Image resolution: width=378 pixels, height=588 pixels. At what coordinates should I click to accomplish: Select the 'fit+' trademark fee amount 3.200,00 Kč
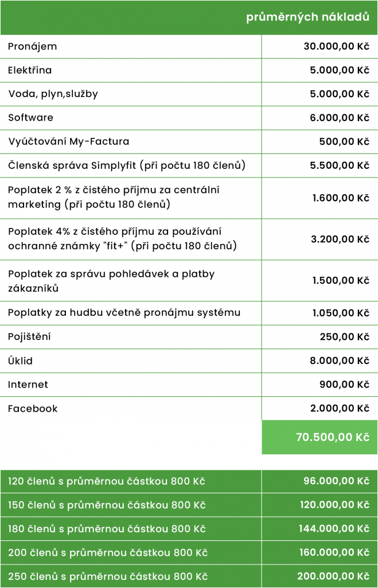coord(340,239)
